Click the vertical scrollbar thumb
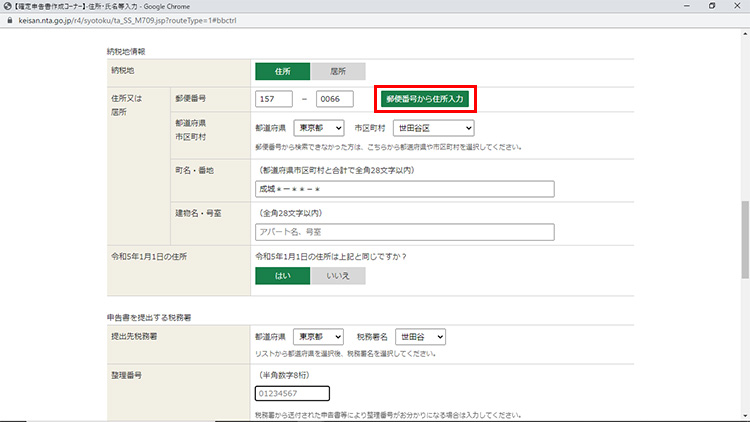The image size is (750, 422). (x=744, y=240)
